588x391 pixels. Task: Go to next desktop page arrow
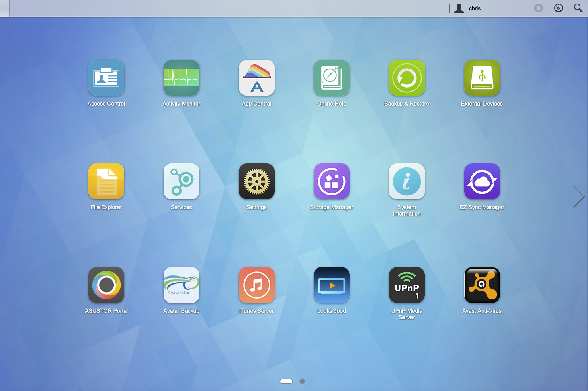pyautogui.click(x=578, y=196)
